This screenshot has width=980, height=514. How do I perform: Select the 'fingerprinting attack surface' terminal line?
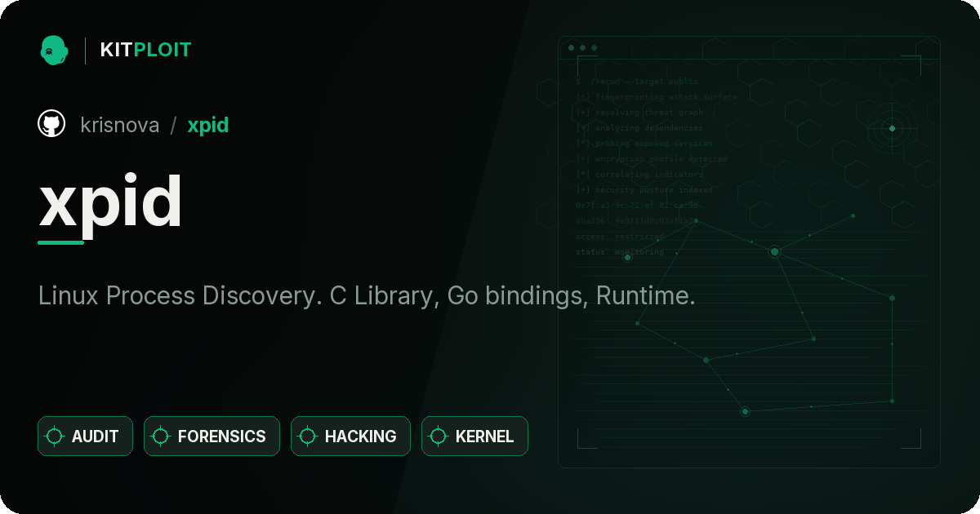point(657,97)
